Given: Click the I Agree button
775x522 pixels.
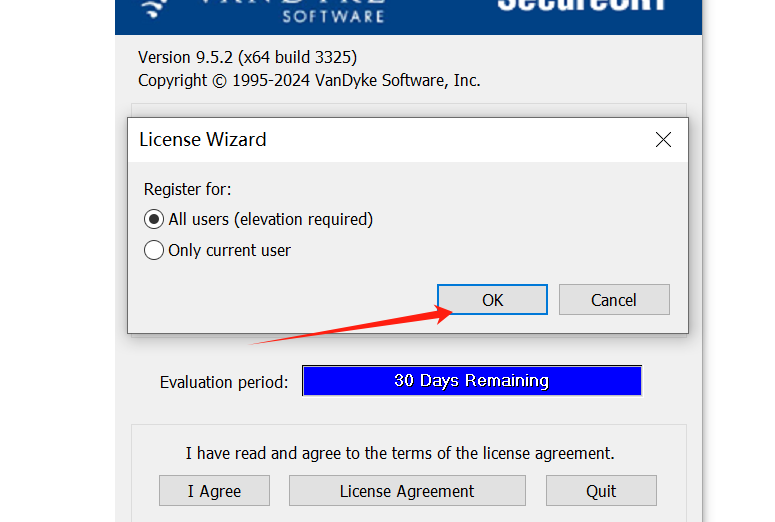Looking at the screenshot, I should 214,491.
